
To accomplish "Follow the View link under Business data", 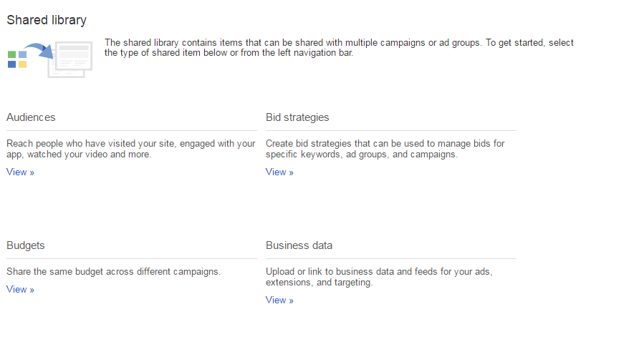I will click(279, 300).
